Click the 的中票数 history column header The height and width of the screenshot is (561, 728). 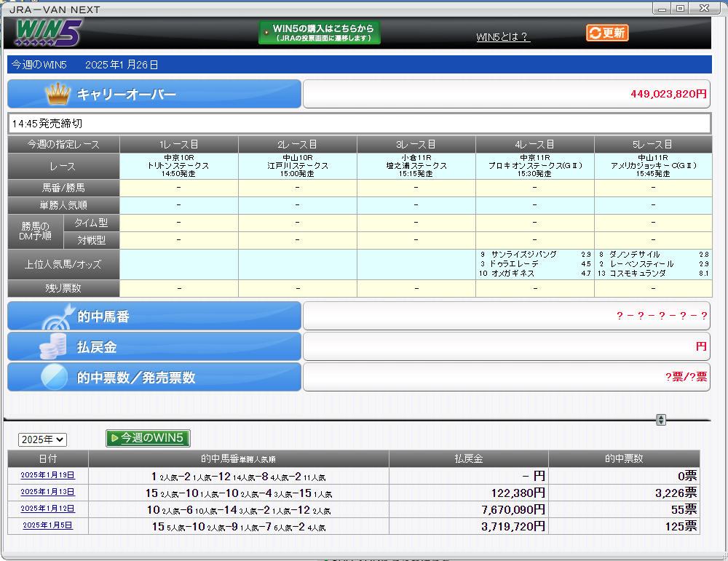click(624, 458)
